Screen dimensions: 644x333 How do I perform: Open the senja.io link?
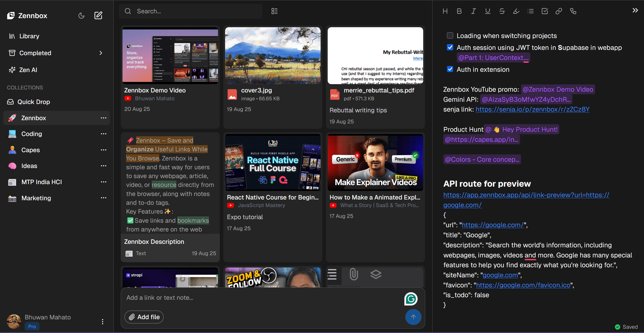[532, 109]
